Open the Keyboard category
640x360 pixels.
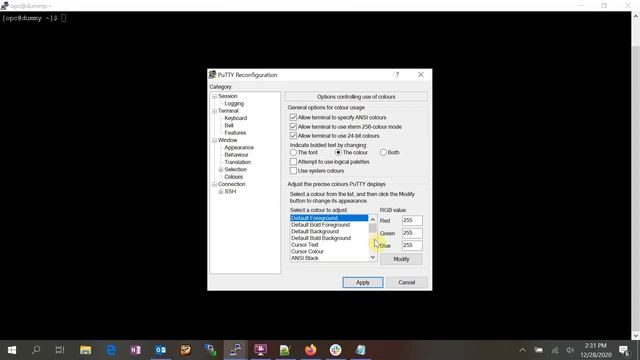[x=236, y=118]
